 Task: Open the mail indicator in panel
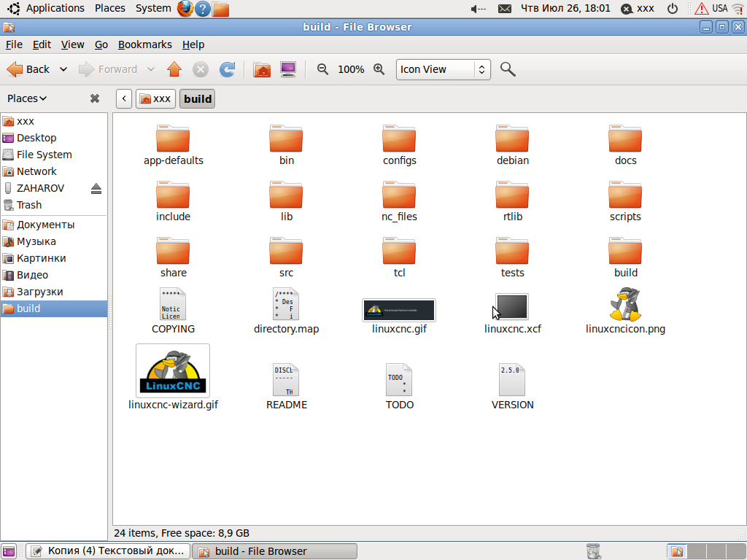[x=505, y=9]
